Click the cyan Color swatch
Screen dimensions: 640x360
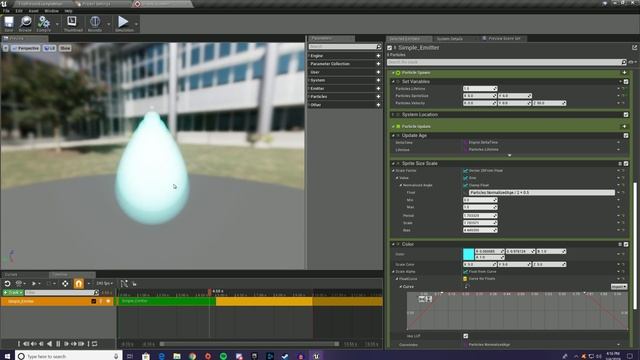(469, 254)
